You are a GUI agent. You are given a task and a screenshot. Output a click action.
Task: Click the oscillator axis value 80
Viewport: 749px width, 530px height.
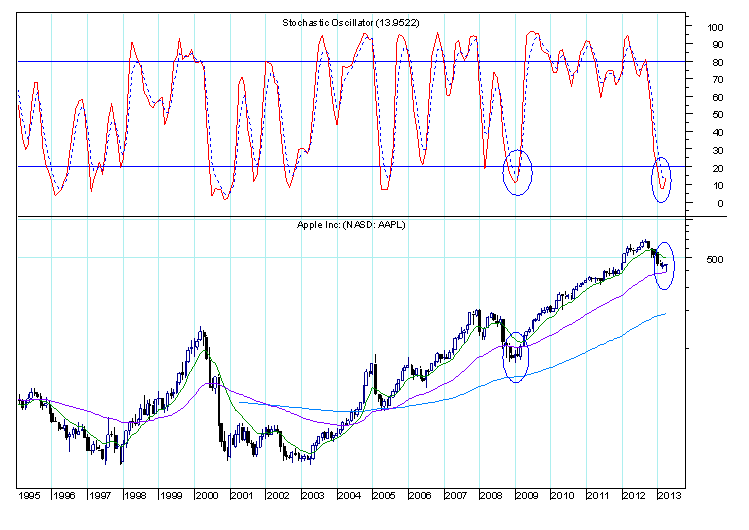717,62
